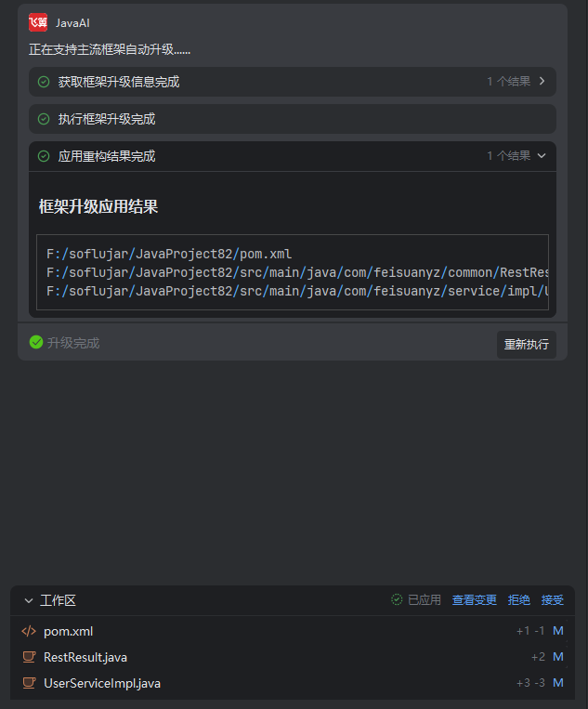The width and height of the screenshot is (588, 709).
Task: Collapse the 工作区 section
Action: 29,600
